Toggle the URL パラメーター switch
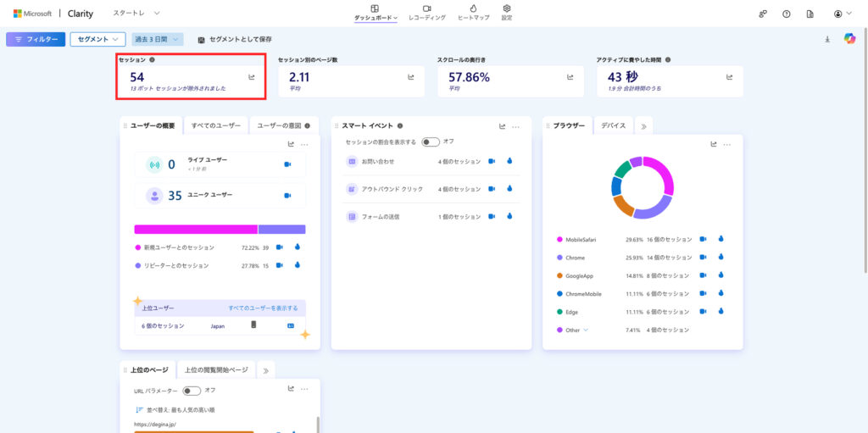 [192, 391]
